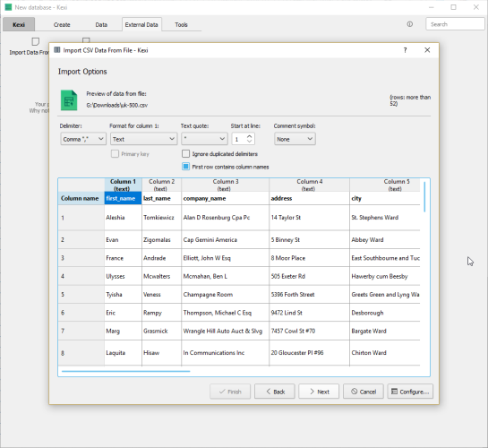Image resolution: width=488 pixels, height=448 pixels.
Task: Select the Column 4 header
Action: (x=309, y=185)
